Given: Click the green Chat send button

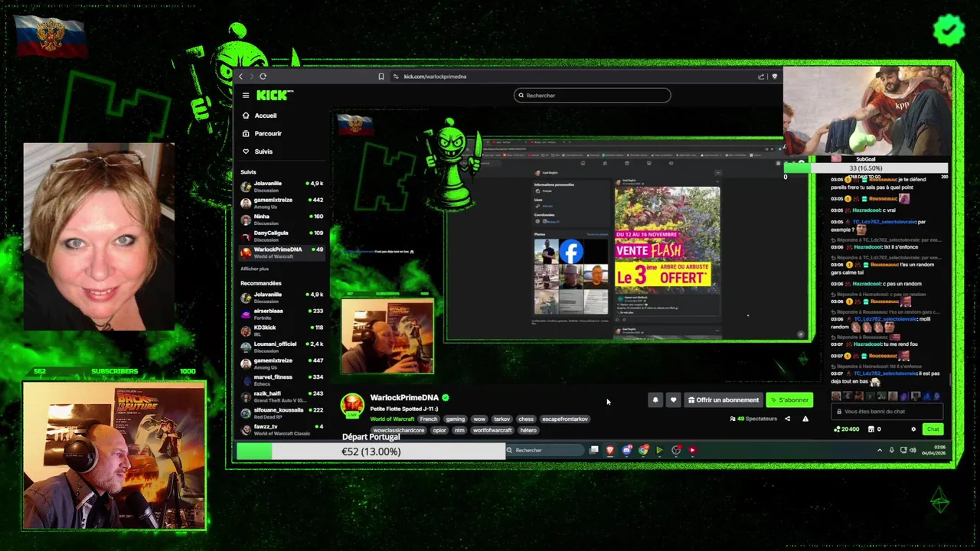Looking at the screenshot, I should pyautogui.click(x=933, y=429).
